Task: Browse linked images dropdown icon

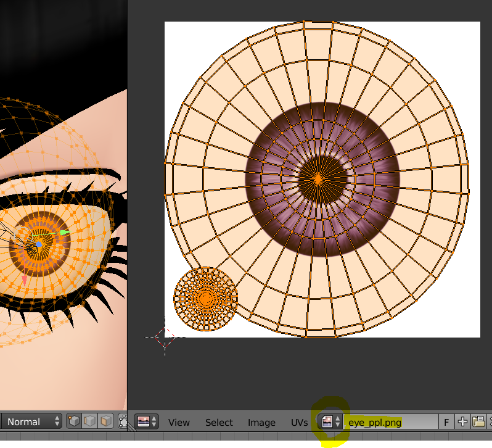Action: pos(331,421)
